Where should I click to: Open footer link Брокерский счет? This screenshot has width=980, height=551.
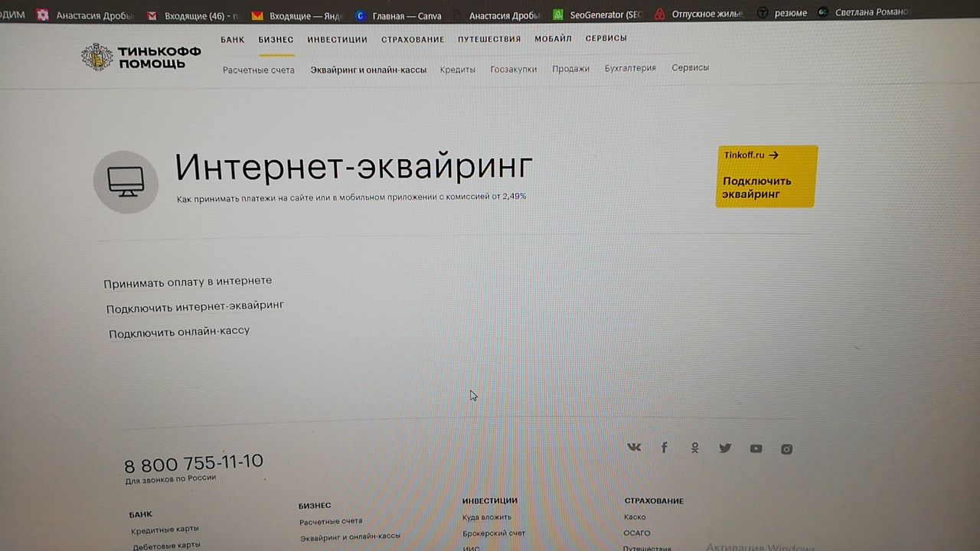[494, 533]
